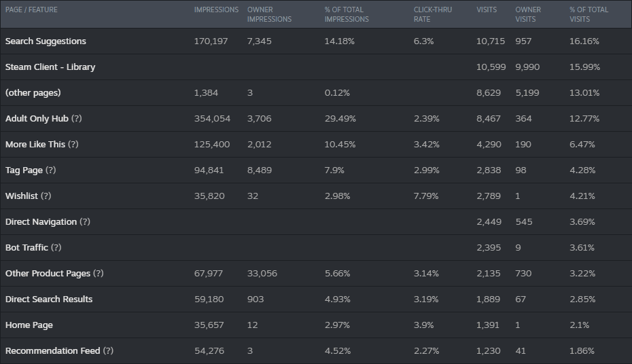Click the Impressions column header
Screen dimensions: 632x364
[217, 10]
